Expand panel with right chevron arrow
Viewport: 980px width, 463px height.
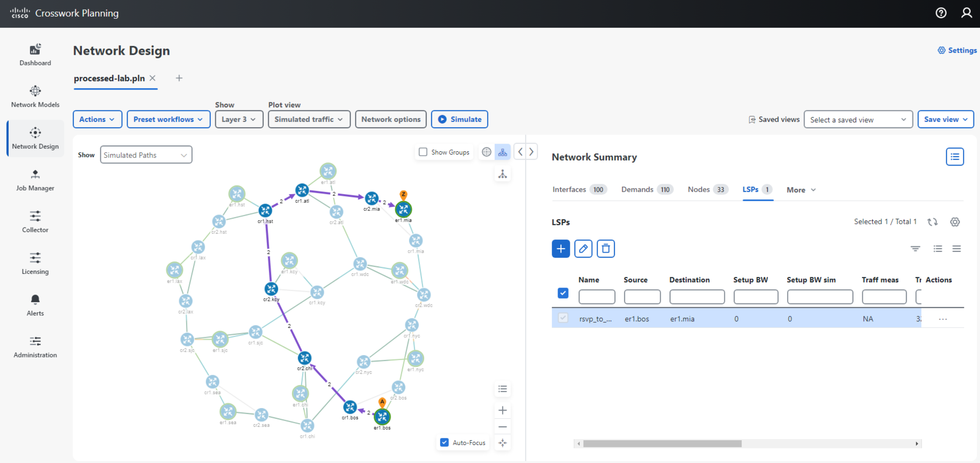[531, 152]
